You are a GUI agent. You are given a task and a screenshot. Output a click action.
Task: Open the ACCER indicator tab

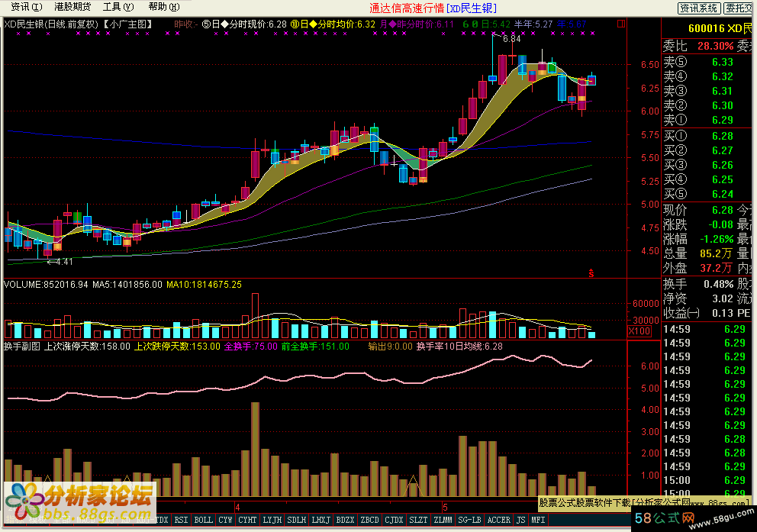(x=499, y=520)
